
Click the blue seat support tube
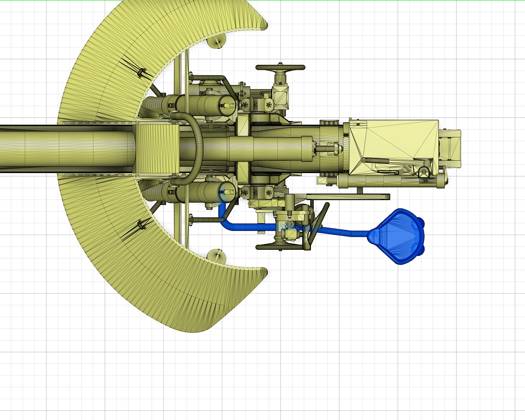(250, 226)
